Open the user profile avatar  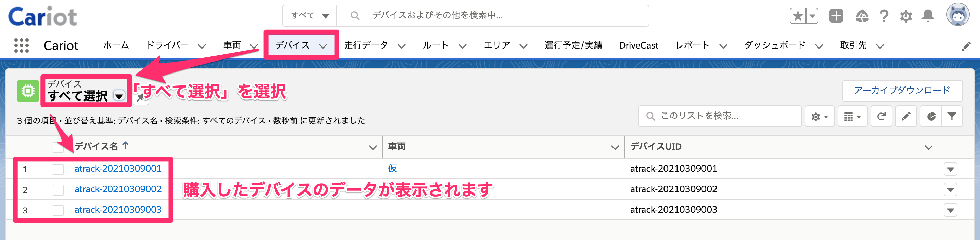[957, 15]
